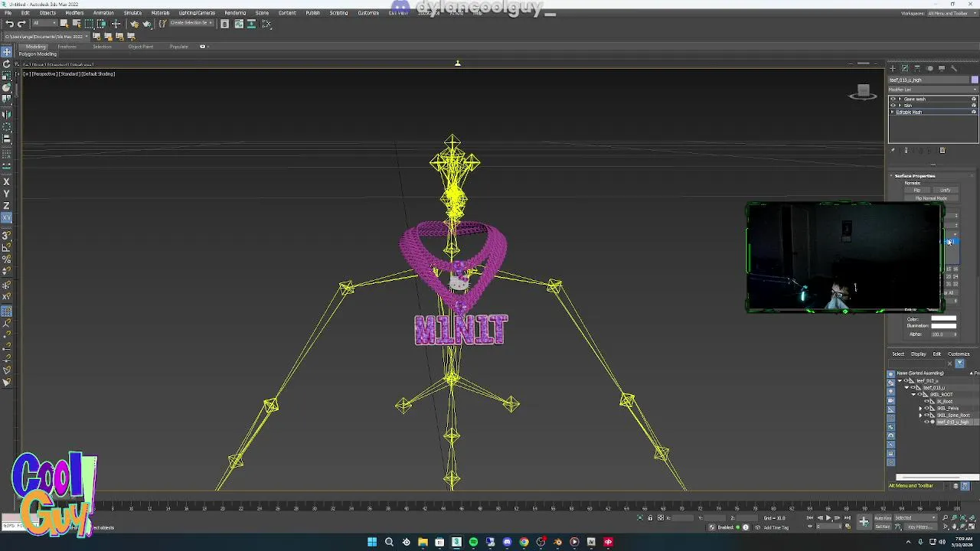Toggle the scene explorer filter funnel button

(959, 364)
